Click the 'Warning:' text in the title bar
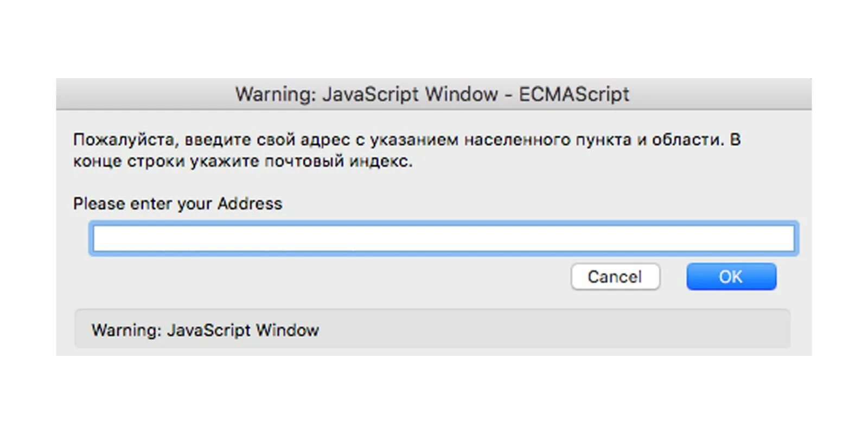The width and height of the screenshot is (868, 434). pyautogui.click(x=276, y=94)
